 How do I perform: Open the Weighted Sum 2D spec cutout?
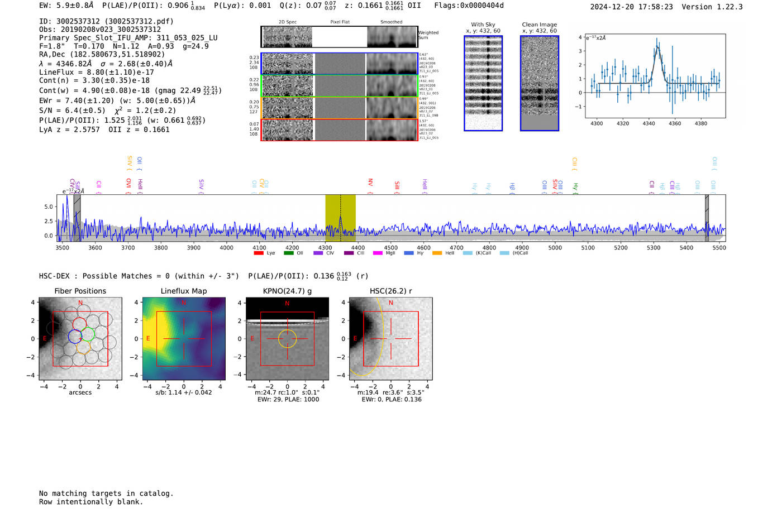(287, 37)
